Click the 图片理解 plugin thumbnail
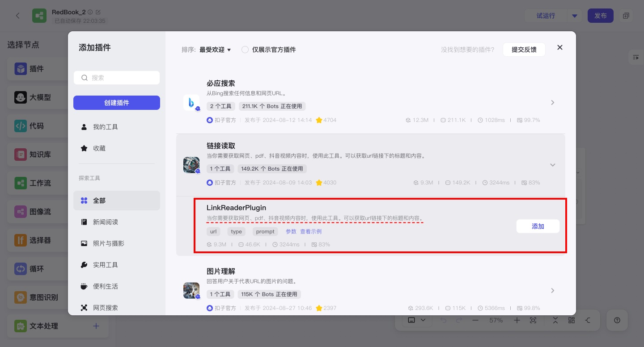Viewport: 644px width, 347px height. 191,290
